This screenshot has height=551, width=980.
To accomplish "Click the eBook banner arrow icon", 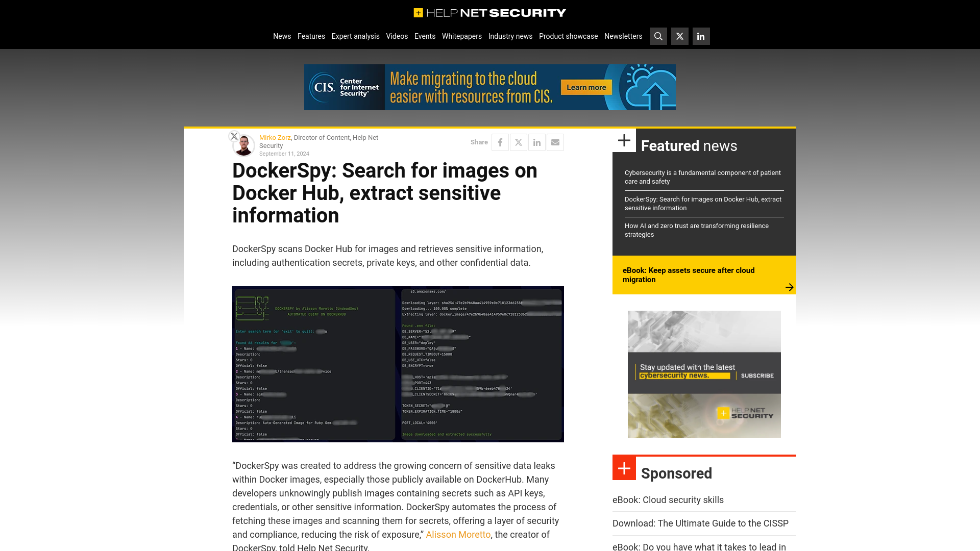I will point(789,287).
